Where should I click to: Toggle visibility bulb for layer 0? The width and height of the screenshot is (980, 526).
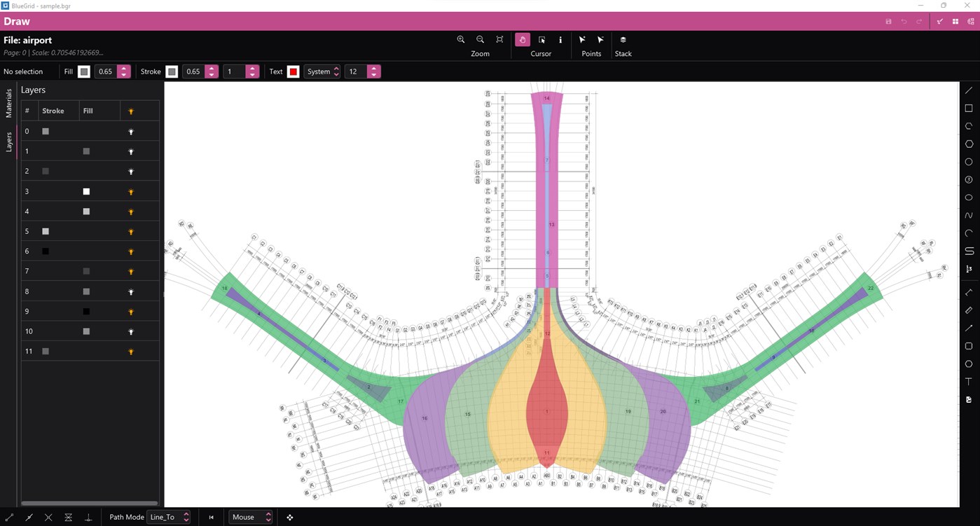point(130,132)
